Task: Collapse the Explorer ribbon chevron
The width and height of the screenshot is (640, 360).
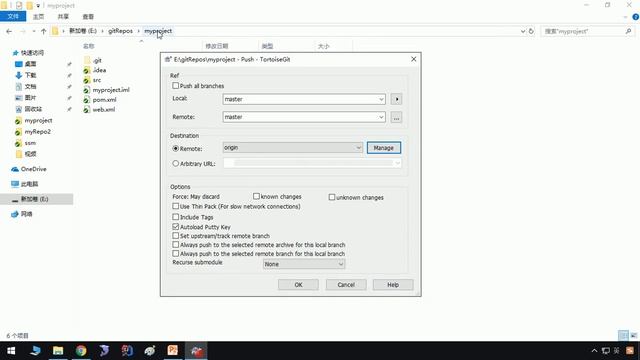Action: (x=625, y=17)
